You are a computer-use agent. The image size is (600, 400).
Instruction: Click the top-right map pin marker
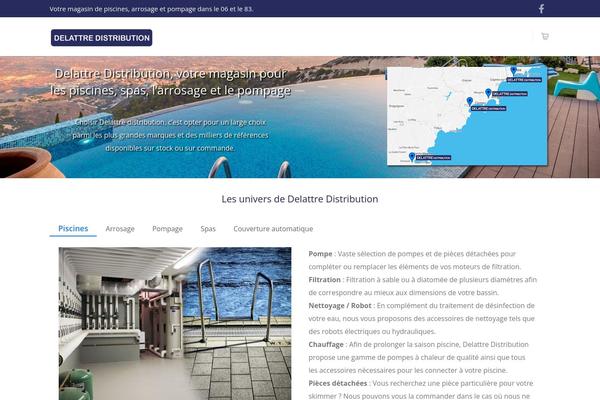point(514,71)
